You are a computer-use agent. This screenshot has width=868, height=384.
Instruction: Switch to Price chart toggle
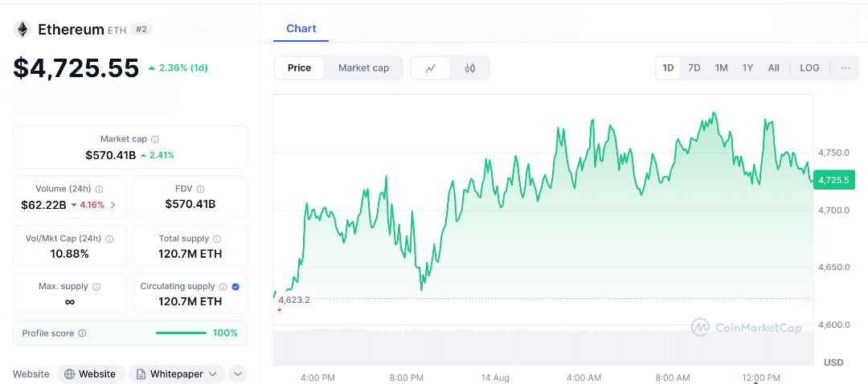coord(299,68)
